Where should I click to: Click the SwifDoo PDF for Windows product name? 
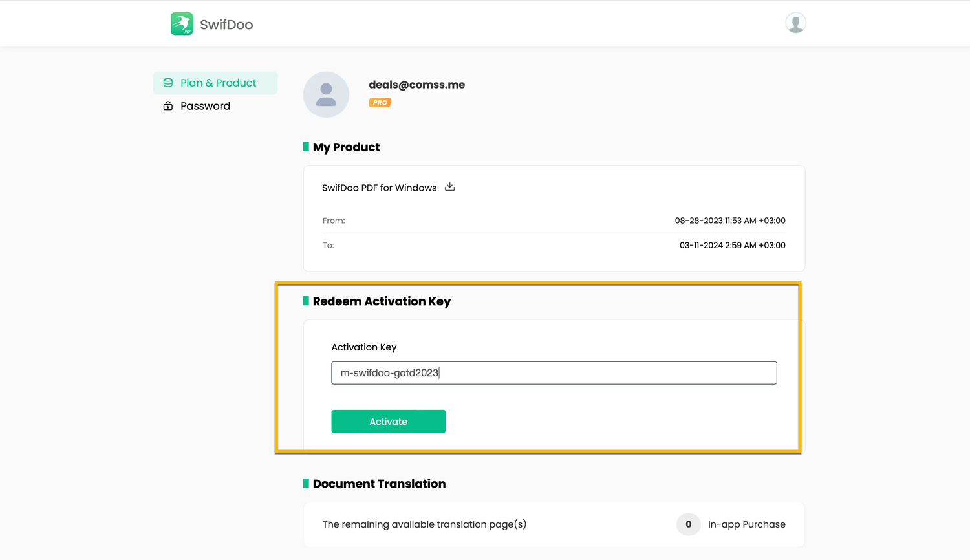click(x=379, y=188)
